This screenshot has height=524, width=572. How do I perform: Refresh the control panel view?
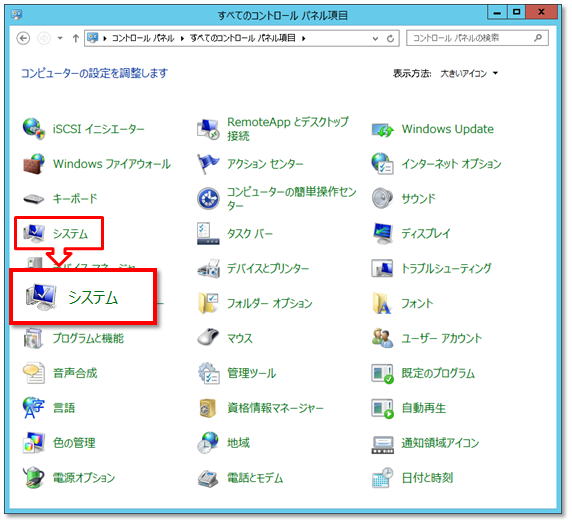coord(390,38)
